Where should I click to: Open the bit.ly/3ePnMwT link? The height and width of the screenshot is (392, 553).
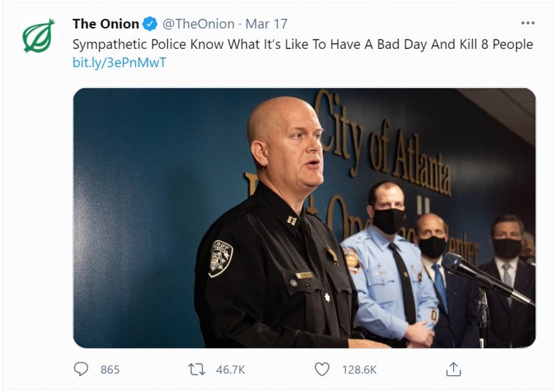pos(120,63)
